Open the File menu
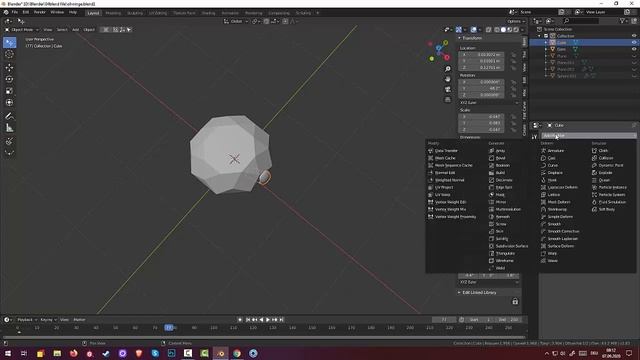 pyautogui.click(x=15, y=12)
